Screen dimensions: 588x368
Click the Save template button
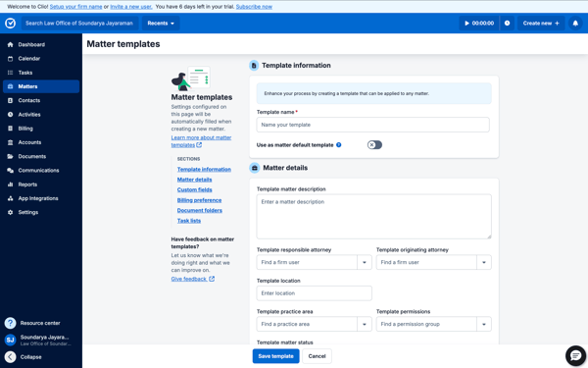(x=275, y=356)
